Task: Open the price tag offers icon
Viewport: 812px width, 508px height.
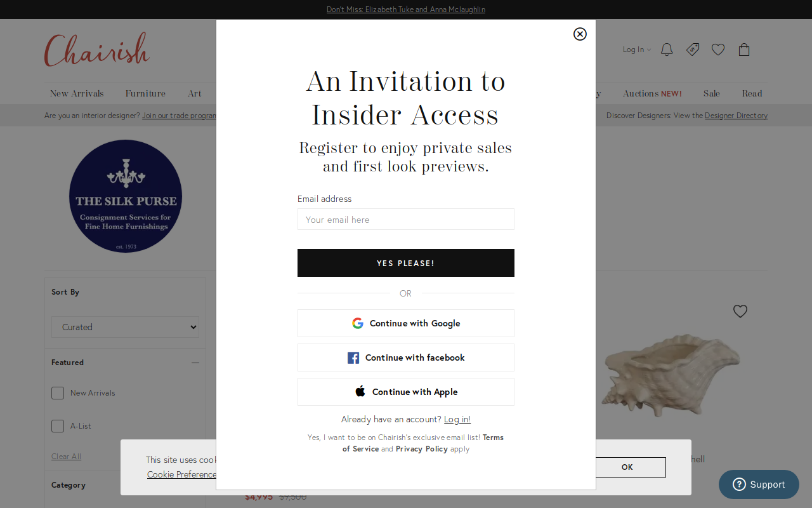Action: point(693,50)
